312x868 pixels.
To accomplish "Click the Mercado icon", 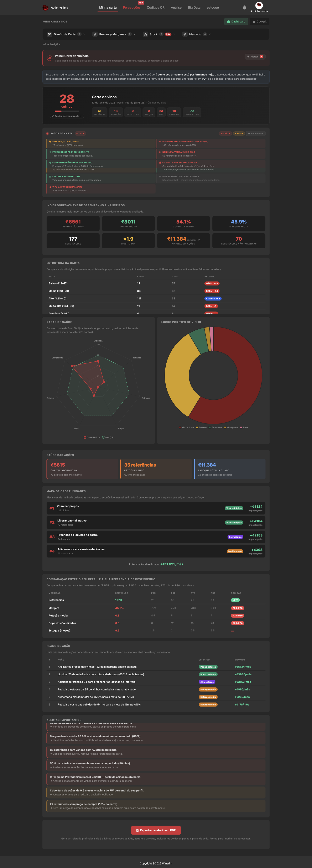I will [185, 34].
